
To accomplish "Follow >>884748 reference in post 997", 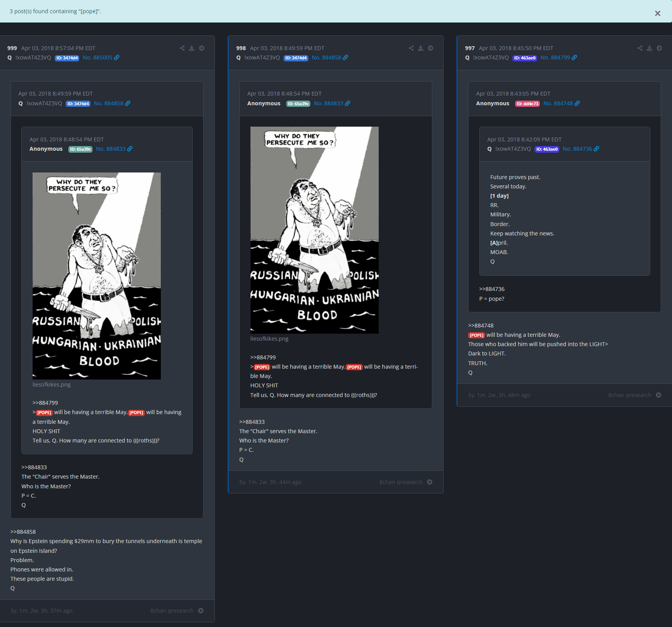I will [481, 326].
